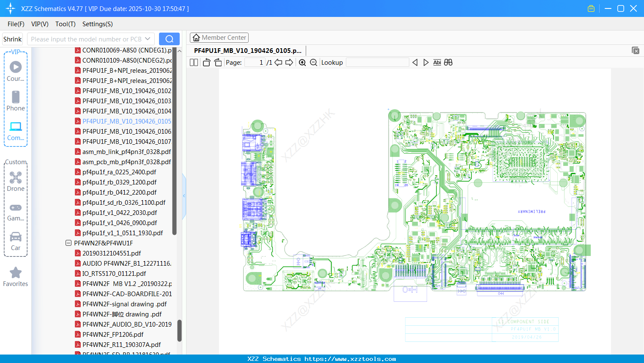The width and height of the screenshot is (644, 363).
Task: Rotate page clockwise
Action: tap(218, 63)
